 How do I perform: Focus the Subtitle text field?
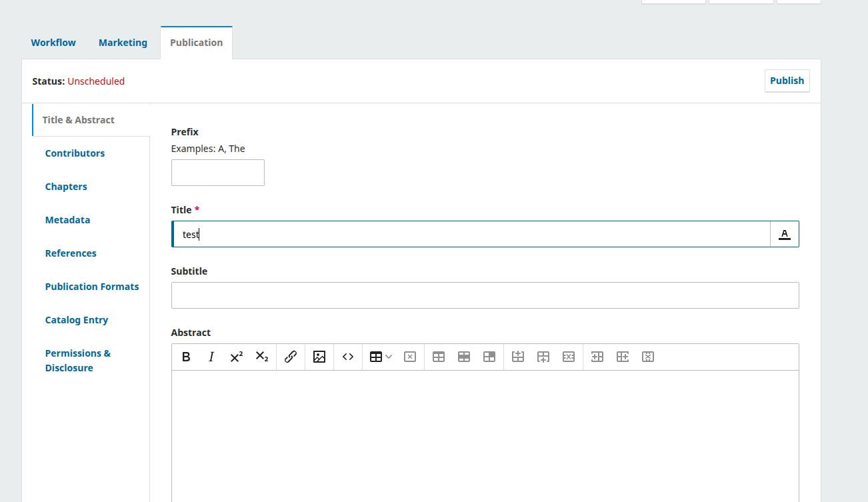(x=485, y=295)
